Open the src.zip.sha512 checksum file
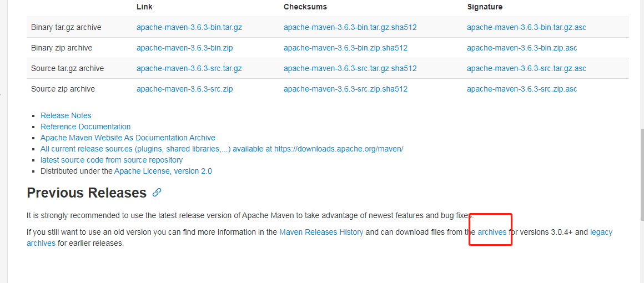The image size is (644, 283). coord(345,89)
